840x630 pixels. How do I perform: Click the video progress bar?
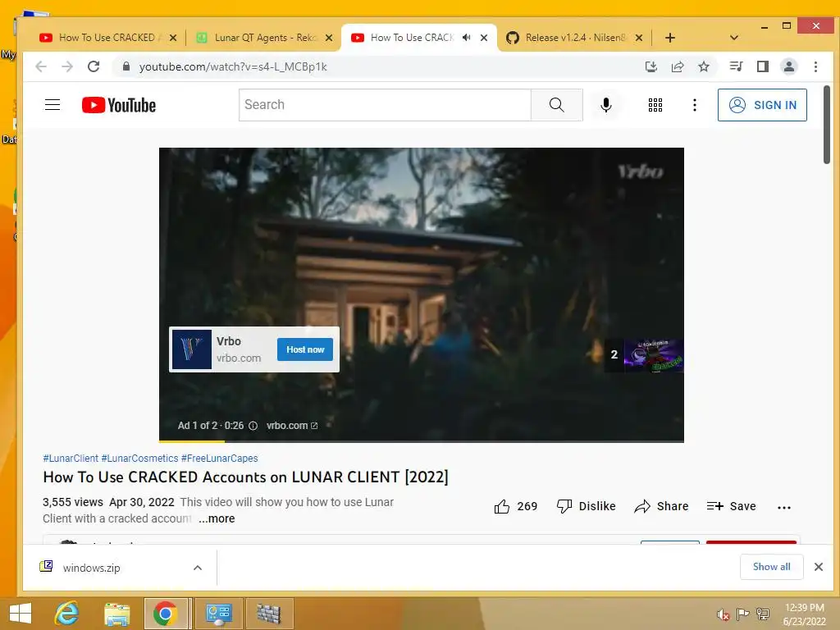(421, 441)
